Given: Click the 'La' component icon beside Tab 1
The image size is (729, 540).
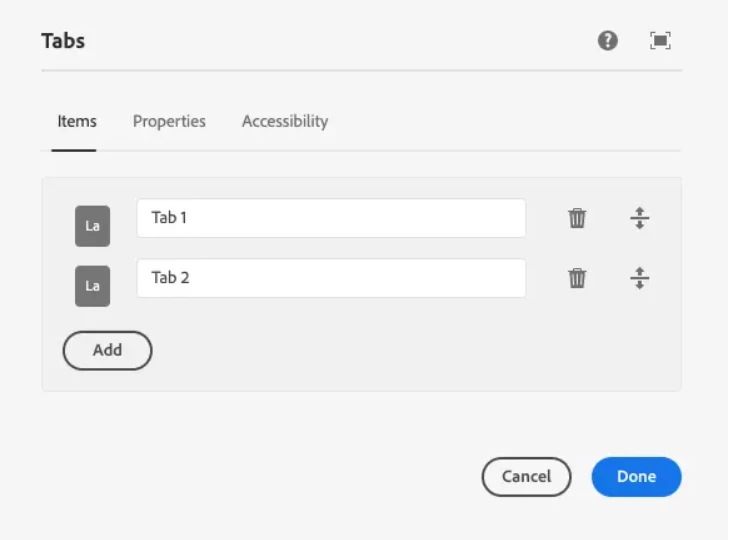Looking at the screenshot, I should 92,226.
